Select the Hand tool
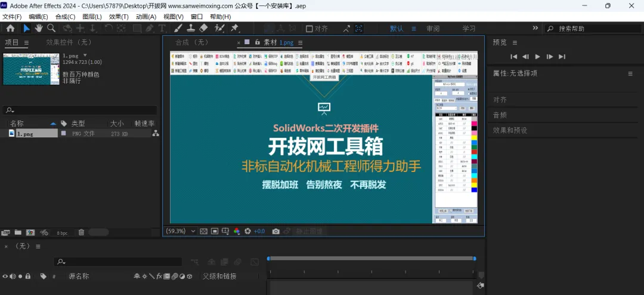This screenshot has width=644, height=295. (39, 29)
